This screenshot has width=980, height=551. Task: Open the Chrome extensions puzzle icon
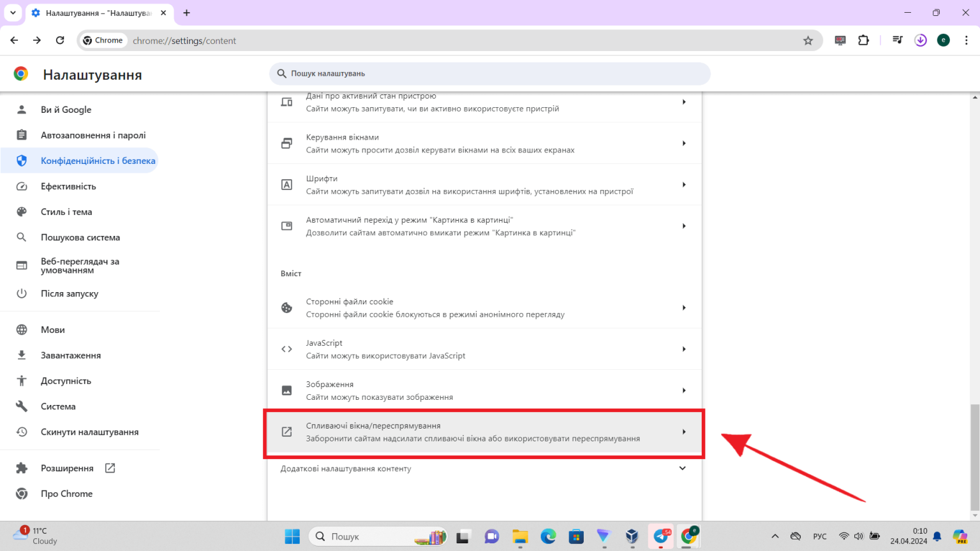863,40
